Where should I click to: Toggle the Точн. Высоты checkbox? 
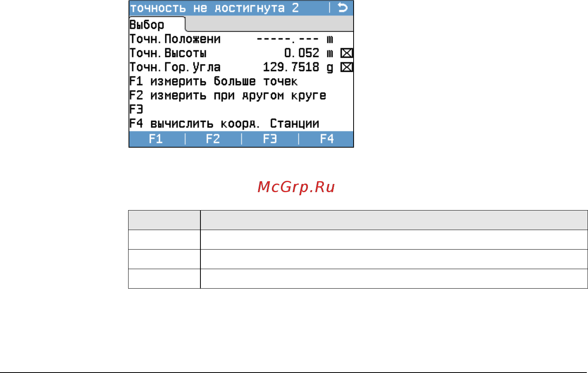point(347,53)
